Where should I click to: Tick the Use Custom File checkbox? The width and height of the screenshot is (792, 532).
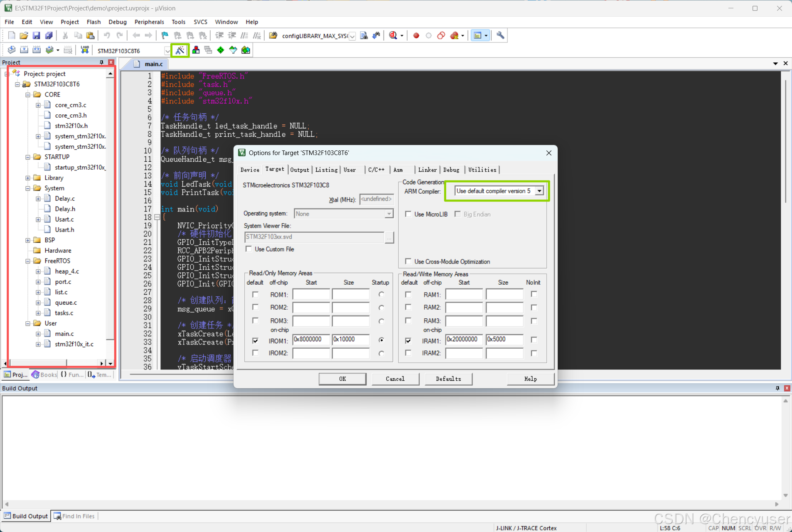point(248,249)
